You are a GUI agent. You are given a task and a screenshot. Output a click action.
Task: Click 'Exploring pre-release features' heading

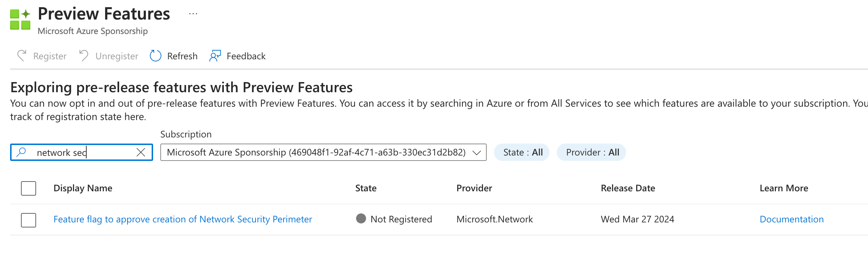coord(182,88)
